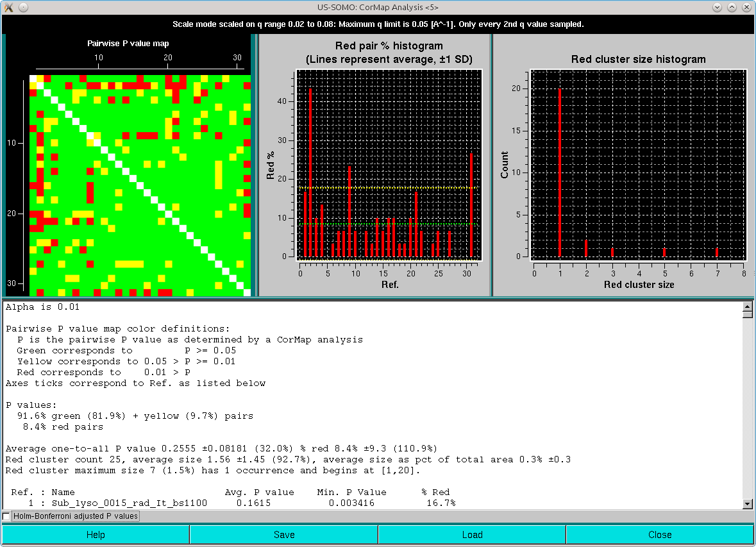This screenshot has width=756, height=547.
Task: Click the roll-up chevron in the title bar
Action: 732,7
